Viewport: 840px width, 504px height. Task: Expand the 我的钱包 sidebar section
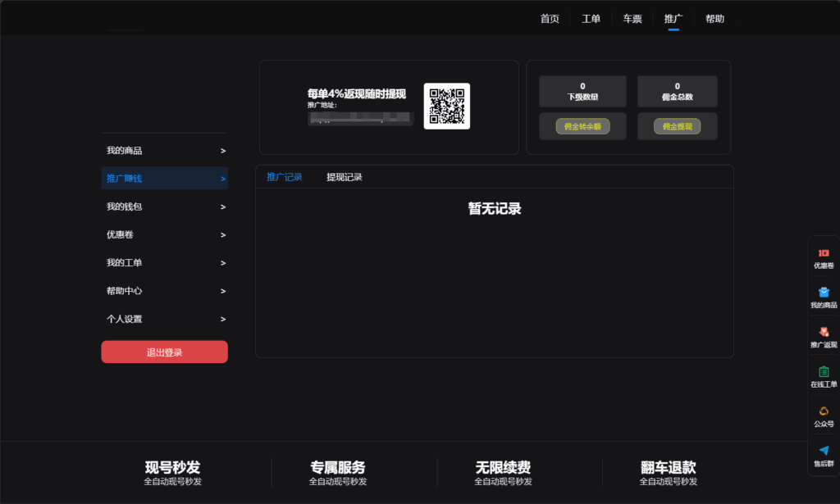point(164,207)
